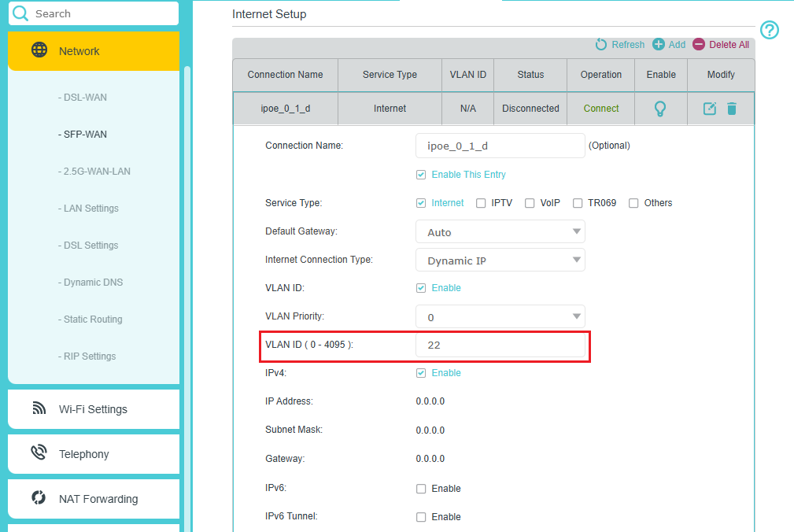
Task: Click the trash icon to delete connection
Action: pos(732,109)
